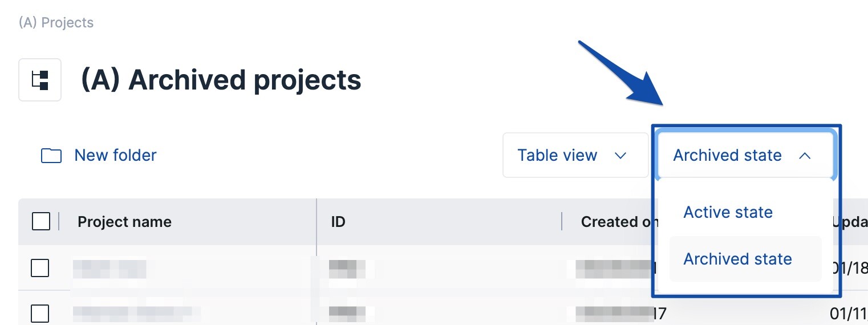Open the Table view dropdown

click(x=557, y=156)
